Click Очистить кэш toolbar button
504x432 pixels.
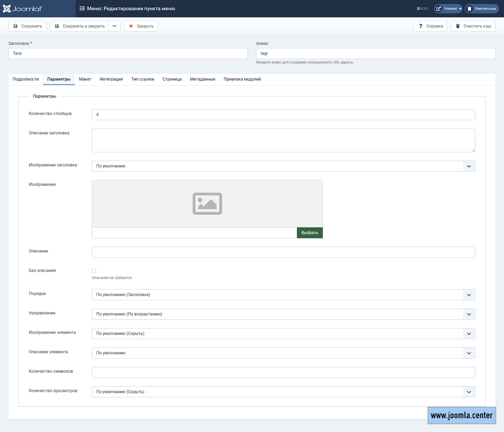(473, 26)
